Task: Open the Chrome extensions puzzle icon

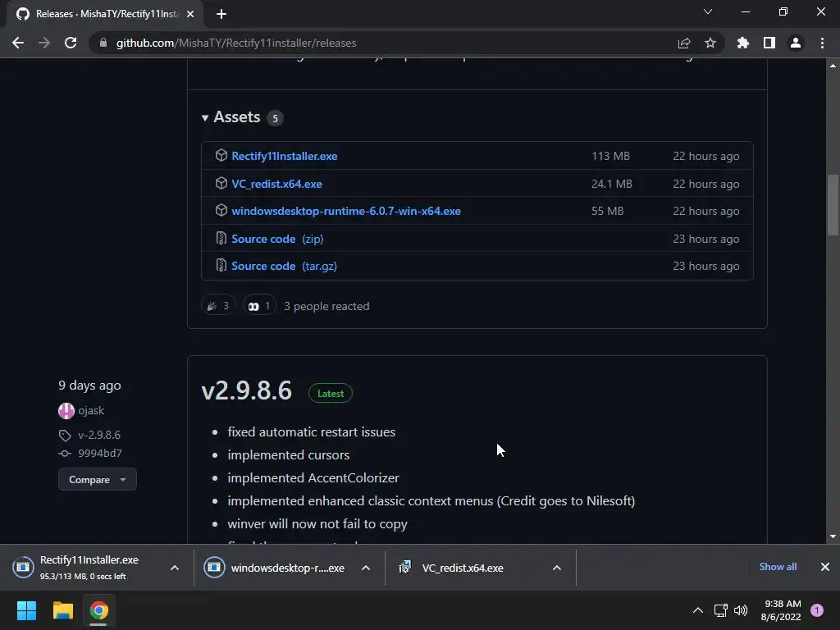Action: click(742, 43)
